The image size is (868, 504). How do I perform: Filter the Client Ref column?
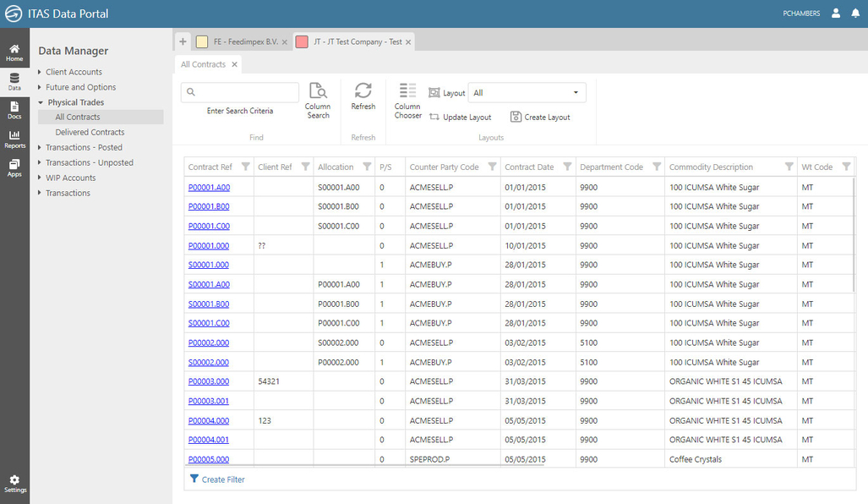coord(305,167)
